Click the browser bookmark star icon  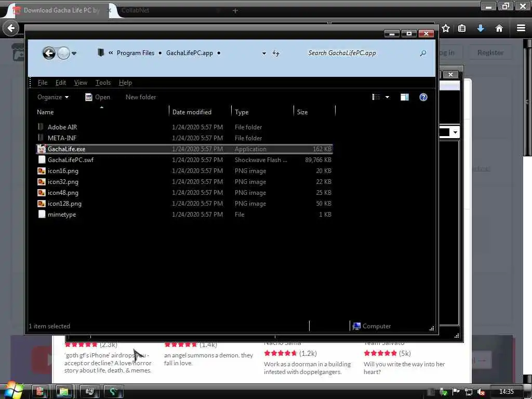coord(446,28)
